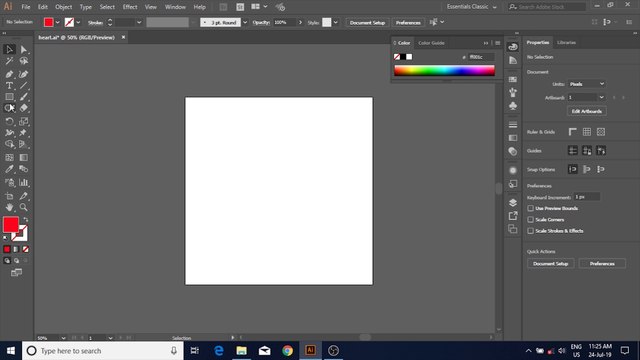
Task: Switch to the Color Guide tab
Action: (431, 43)
